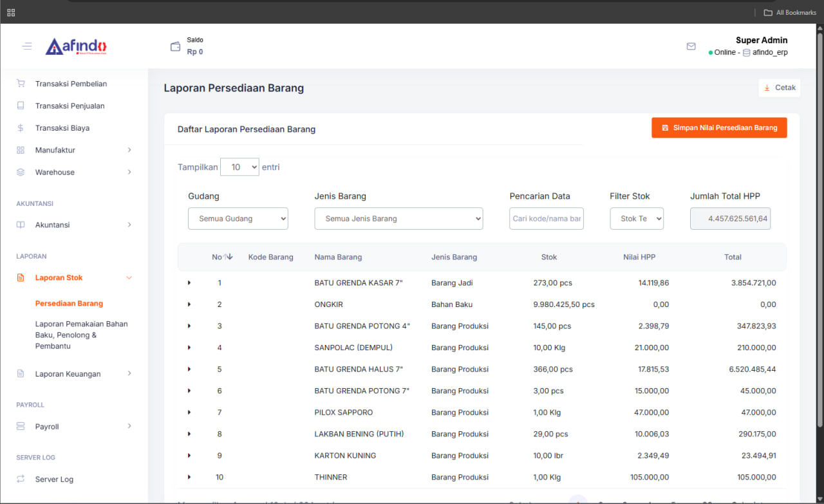This screenshot has height=504, width=824.
Task: Expand row PILOX SAPPORO details
Action: click(x=189, y=412)
